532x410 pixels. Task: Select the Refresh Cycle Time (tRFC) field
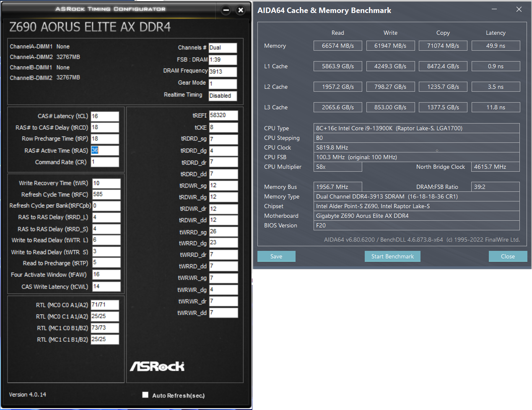[106, 194]
